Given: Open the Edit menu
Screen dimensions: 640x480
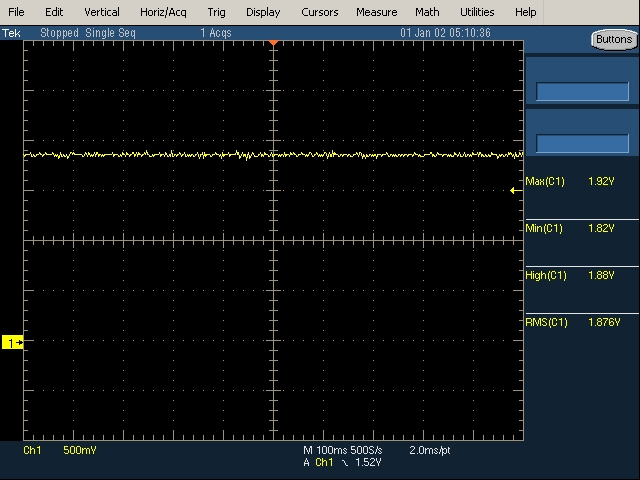Looking at the screenshot, I should (x=54, y=12).
